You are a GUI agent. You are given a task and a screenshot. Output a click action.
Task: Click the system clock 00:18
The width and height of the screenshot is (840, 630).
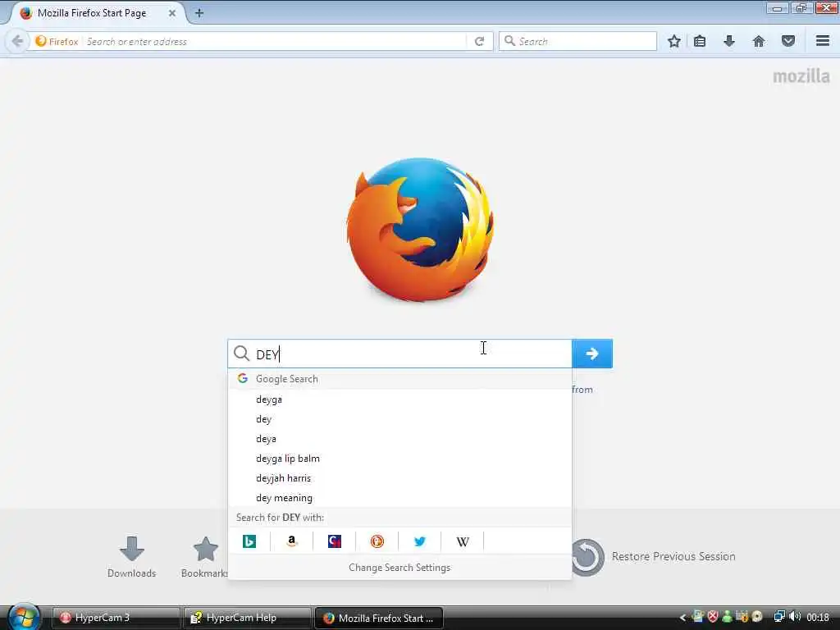click(x=818, y=618)
